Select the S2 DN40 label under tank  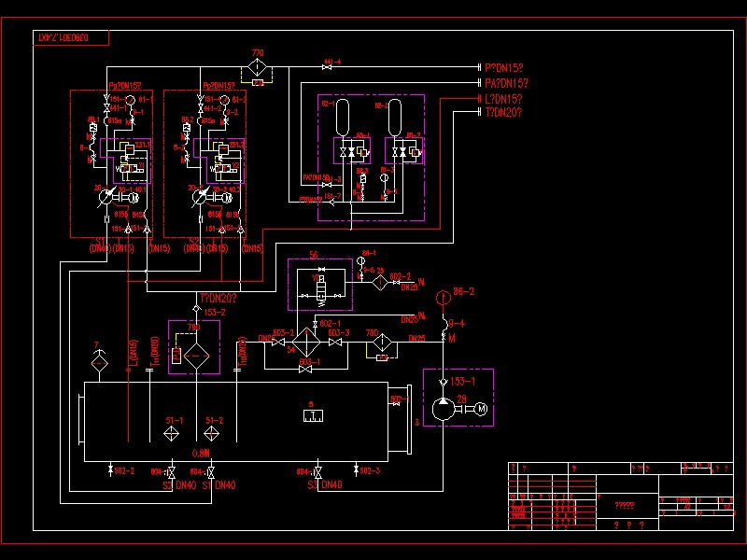click(x=179, y=485)
